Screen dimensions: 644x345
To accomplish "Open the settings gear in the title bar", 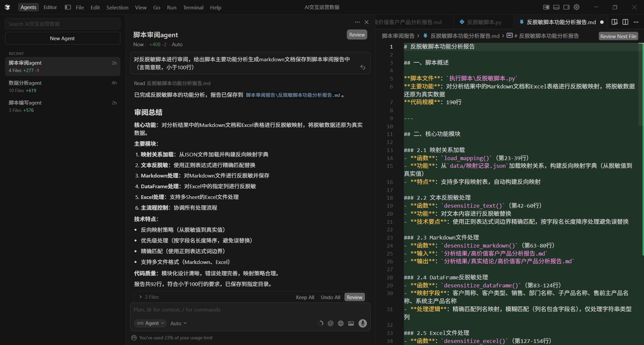I will coord(576,7).
